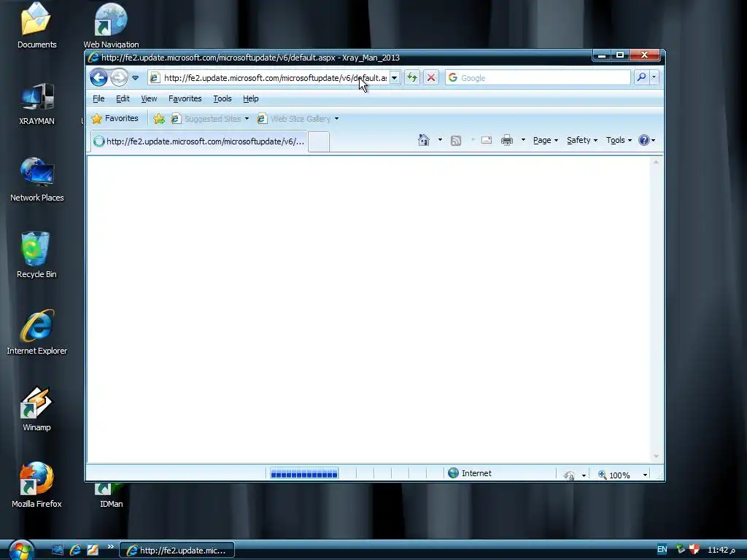Screen dimensions: 747x560
Task: Click the Add to Favorites Bar icon
Action: (x=159, y=119)
